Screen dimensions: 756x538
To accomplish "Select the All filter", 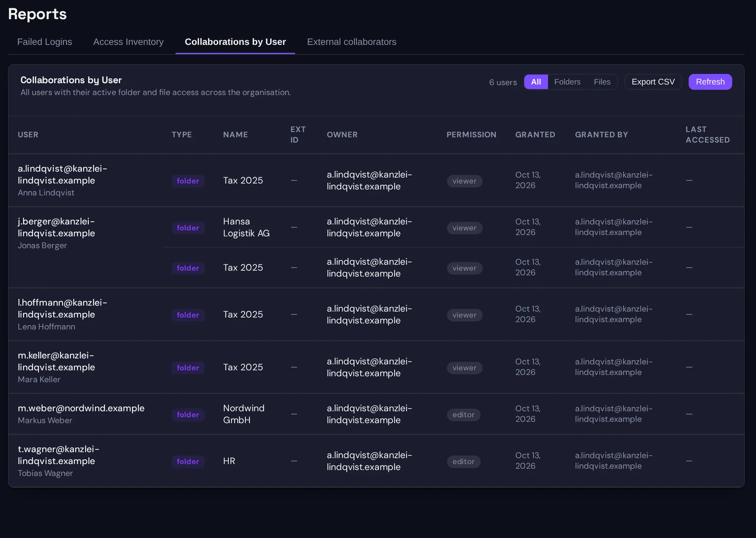I will pyautogui.click(x=536, y=82).
